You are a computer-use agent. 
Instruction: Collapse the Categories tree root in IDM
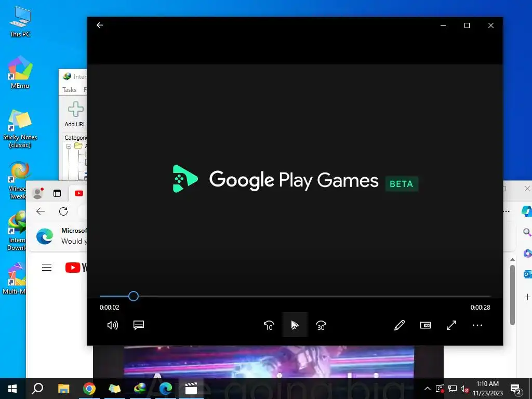(69, 146)
